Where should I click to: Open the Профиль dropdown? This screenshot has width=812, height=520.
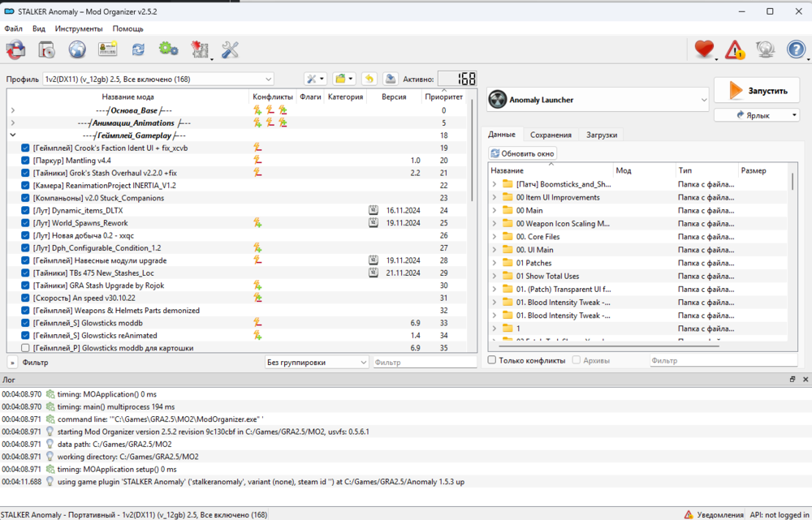point(158,80)
